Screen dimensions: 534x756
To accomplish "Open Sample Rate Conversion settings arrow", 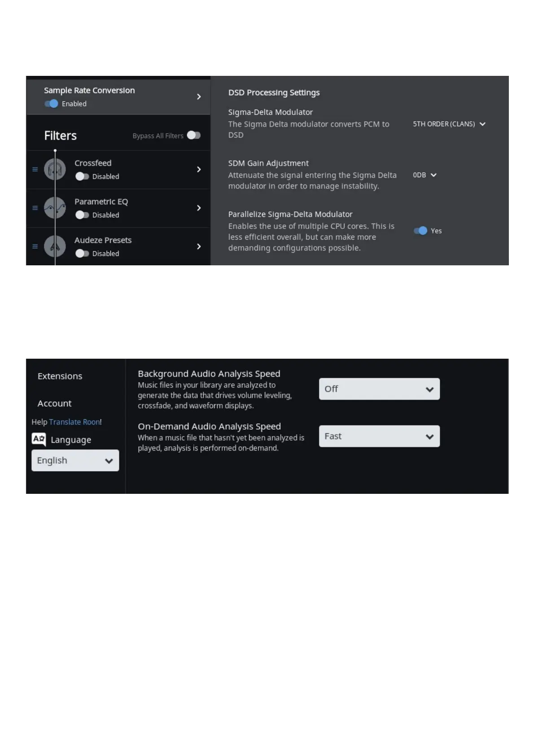I will (199, 97).
